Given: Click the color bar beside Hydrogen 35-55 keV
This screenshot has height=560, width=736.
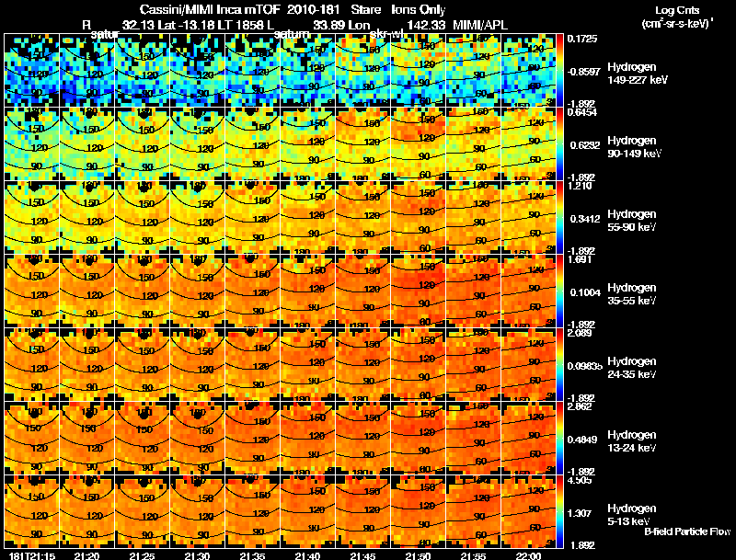Looking at the screenshot, I should (x=559, y=291).
